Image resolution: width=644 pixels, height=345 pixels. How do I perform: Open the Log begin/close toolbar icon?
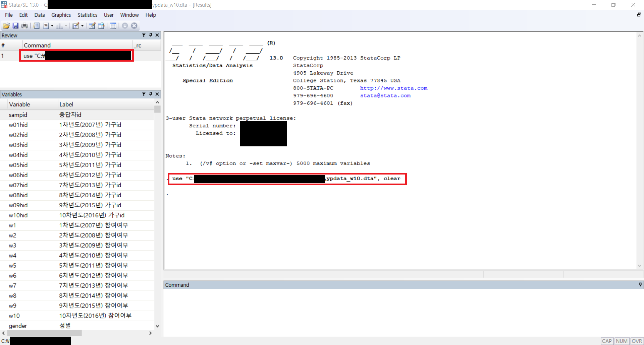tap(37, 26)
